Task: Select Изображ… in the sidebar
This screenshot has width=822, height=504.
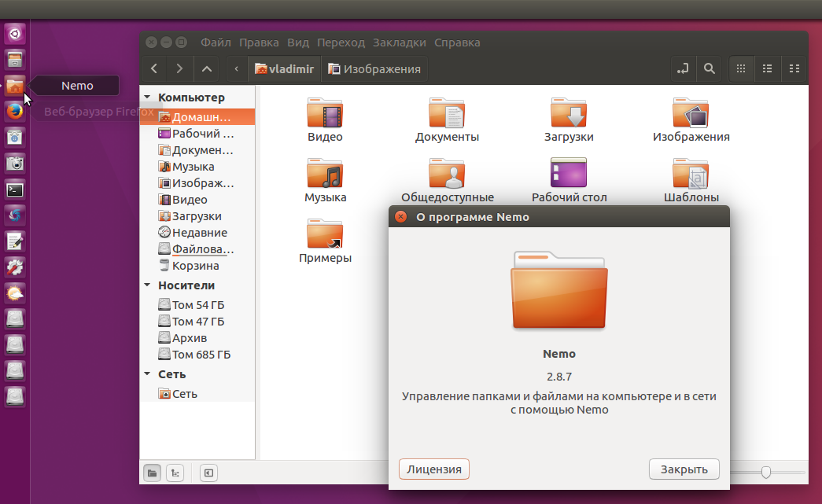Action: [x=197, y=183]
